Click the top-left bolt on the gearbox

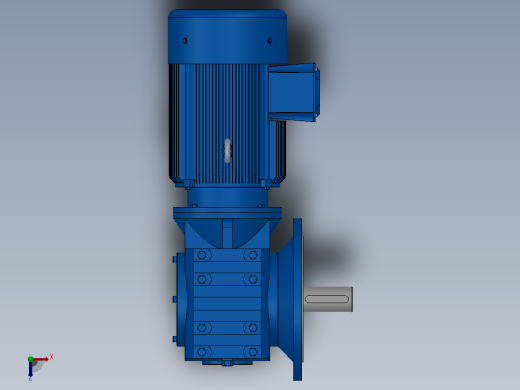click(x=202, y=255)
